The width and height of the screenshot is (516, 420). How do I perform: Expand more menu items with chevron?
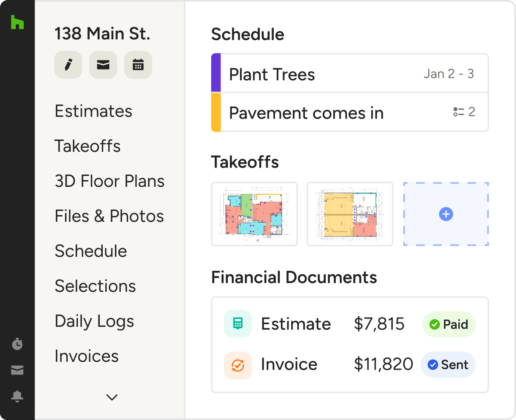[112, 397]
